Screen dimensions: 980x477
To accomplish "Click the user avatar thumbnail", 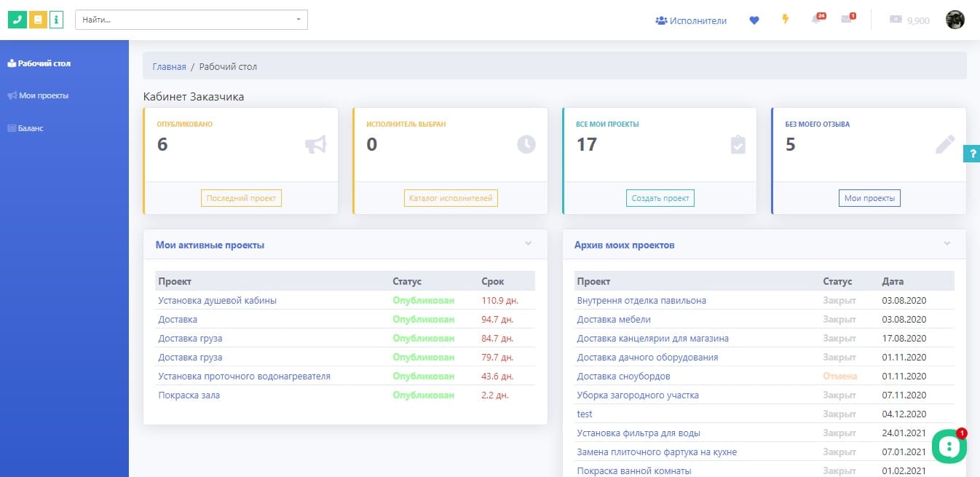I will point(955,20).
